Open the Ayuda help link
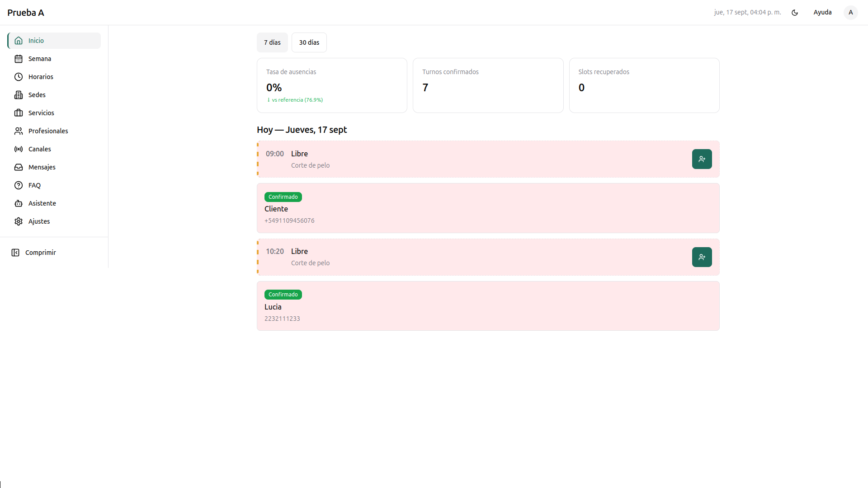The width and height of the screenshot is (868, 488). point(822,13)
